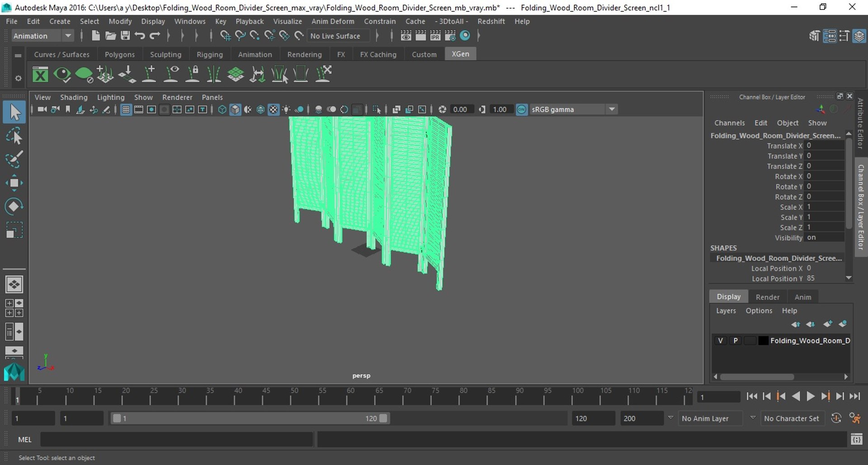Toggle smooth shade all cube icon
Screen dimensions: 868x465
pyautogui.click(x=235, y=109)
